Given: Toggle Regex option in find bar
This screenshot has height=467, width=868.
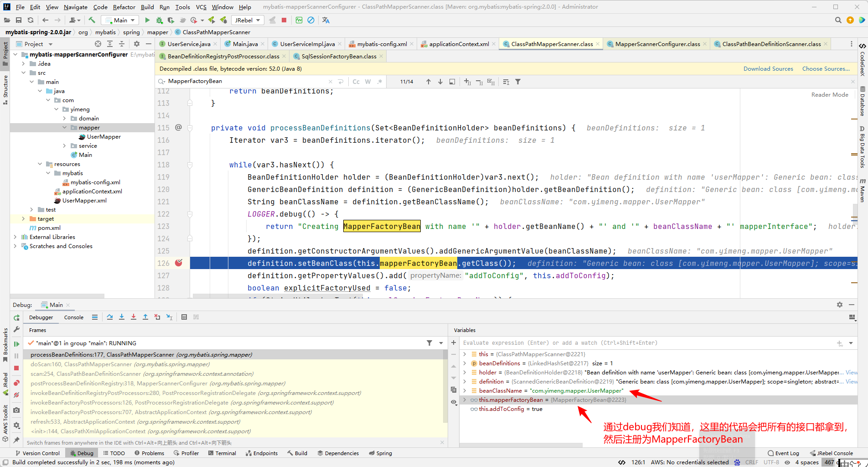Looking at the screenshot, I should coord(380,82).
